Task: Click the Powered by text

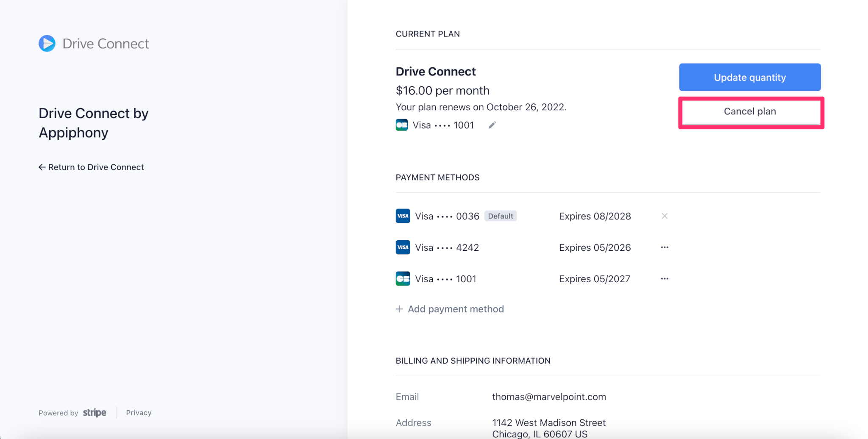Action: (x=58, y=413)
